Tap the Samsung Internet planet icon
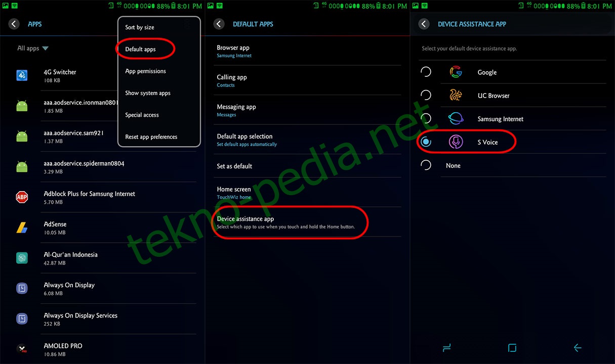This screenshot has width=615, height=364. 456,119
